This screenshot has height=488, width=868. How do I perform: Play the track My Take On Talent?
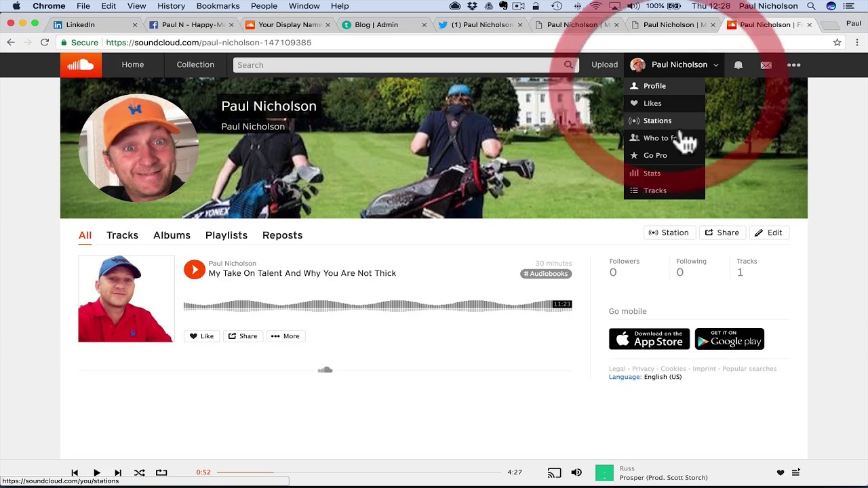194,270
